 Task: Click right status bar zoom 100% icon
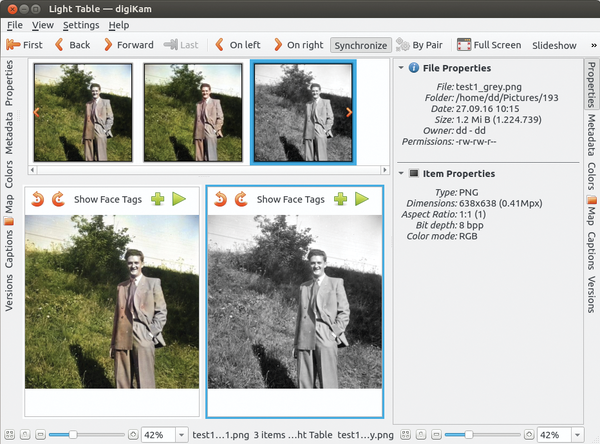coord(421,434)
